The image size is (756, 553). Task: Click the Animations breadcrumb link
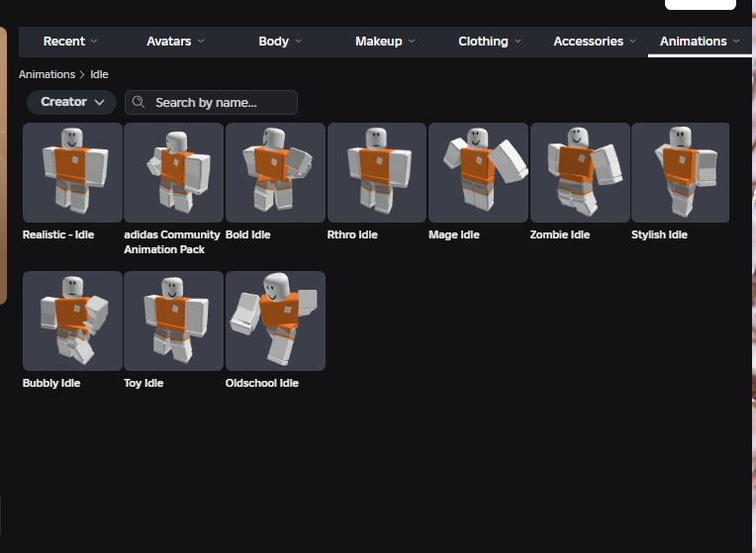pyautogui.click(x=47, y=74)
